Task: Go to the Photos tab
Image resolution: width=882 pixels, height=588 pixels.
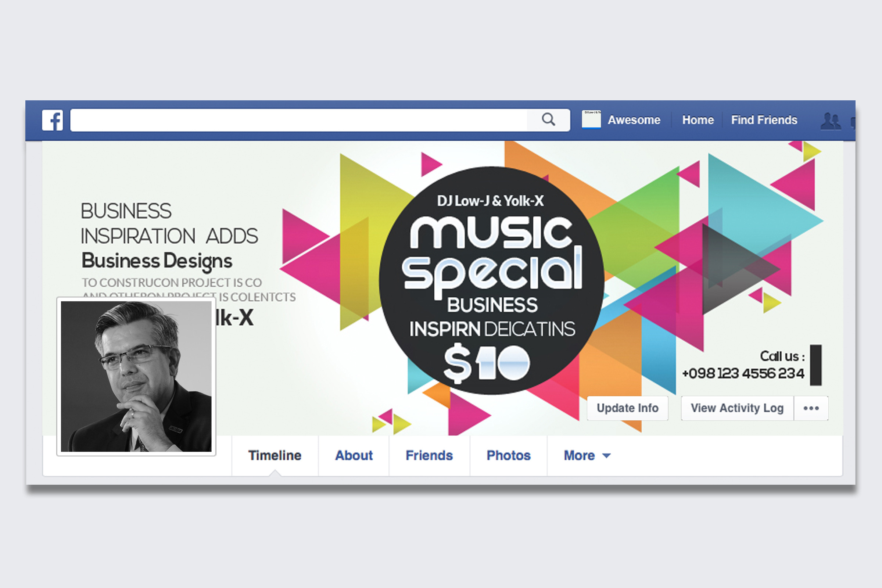Action: [x=509, y=456]
